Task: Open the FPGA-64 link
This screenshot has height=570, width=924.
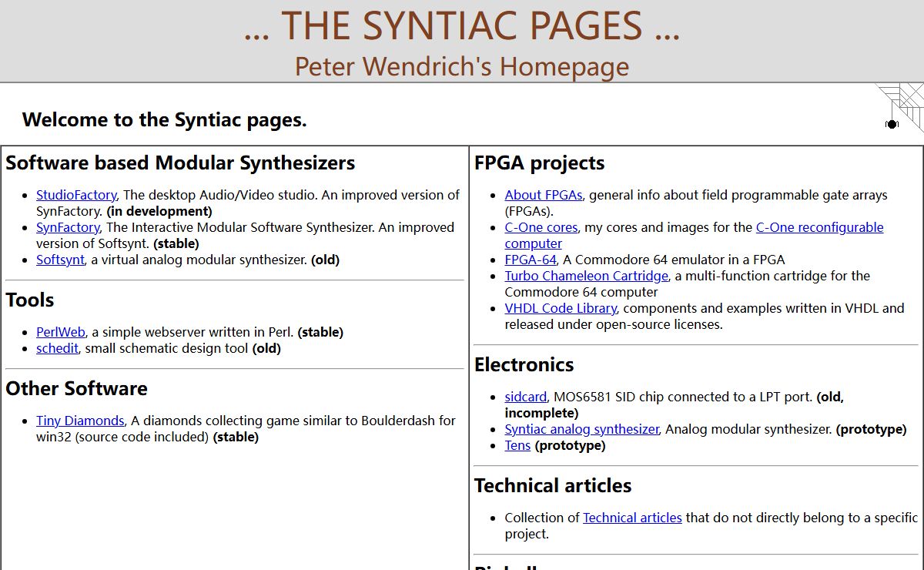Action: (x=531, y=260)
